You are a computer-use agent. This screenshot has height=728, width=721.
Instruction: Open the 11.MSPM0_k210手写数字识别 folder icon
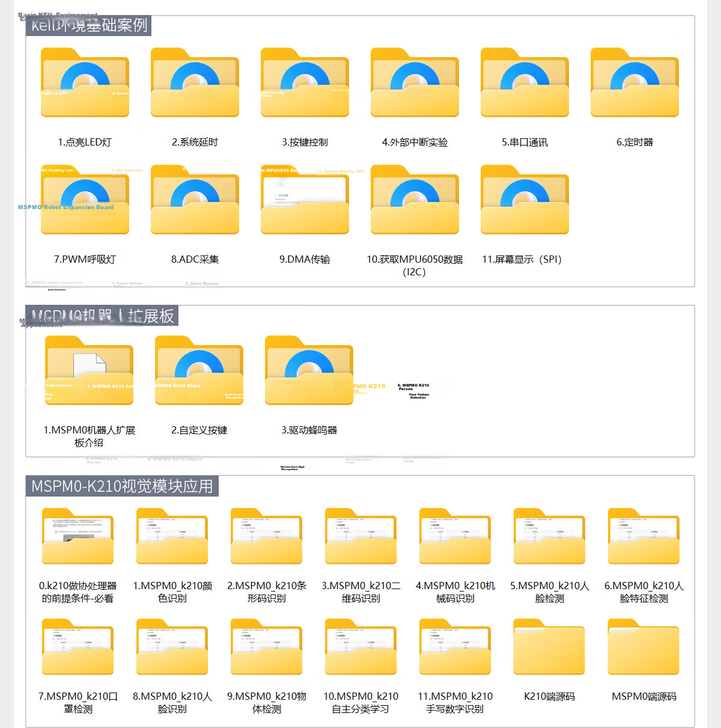[x=455, y=647]
